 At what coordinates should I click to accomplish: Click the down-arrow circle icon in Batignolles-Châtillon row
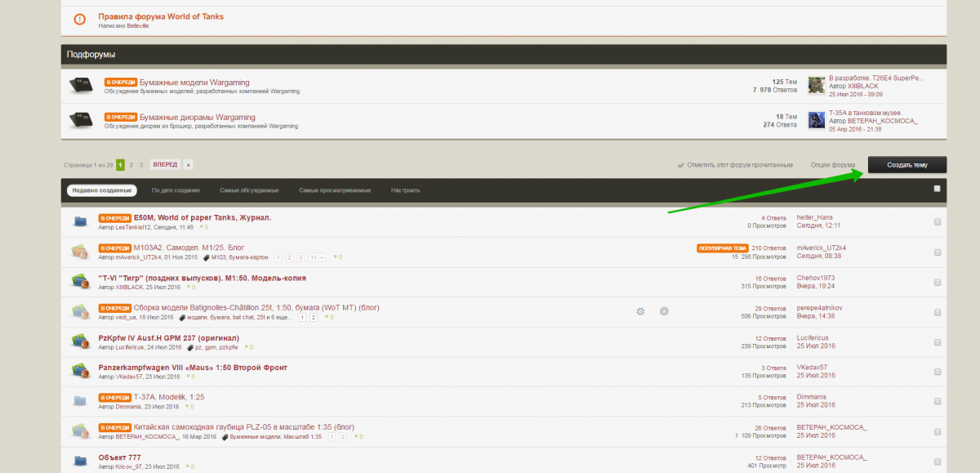click(x=664, y=311)
